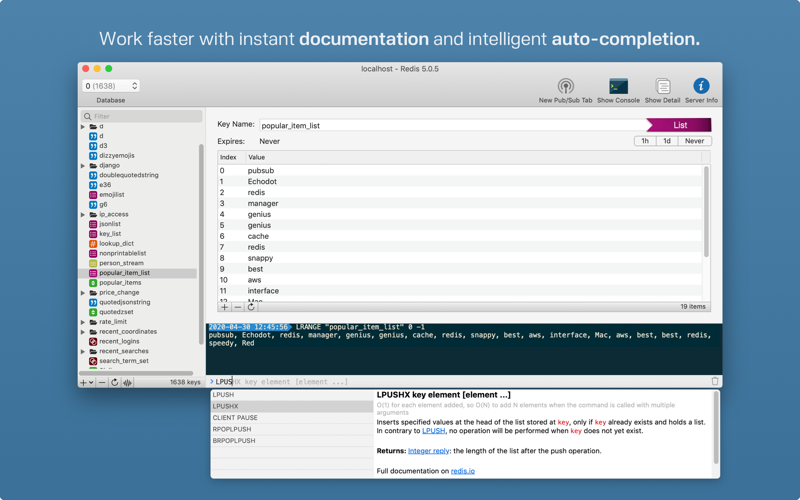
Task: Open the redis.io documentation link
Action: point(463,471)
